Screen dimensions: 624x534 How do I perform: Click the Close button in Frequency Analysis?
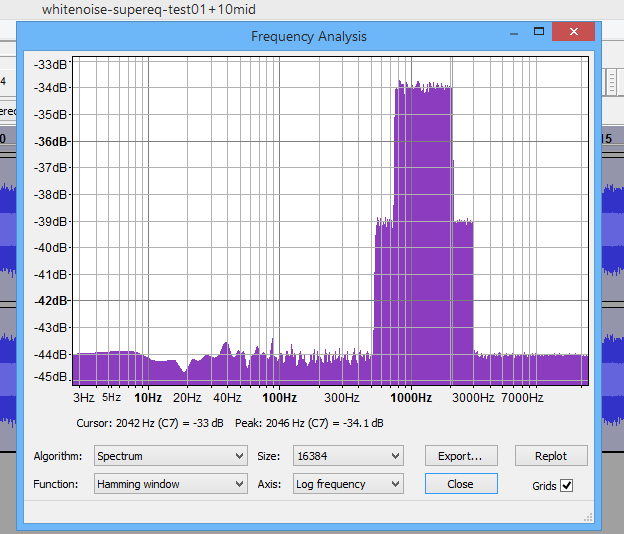[461, 483]
